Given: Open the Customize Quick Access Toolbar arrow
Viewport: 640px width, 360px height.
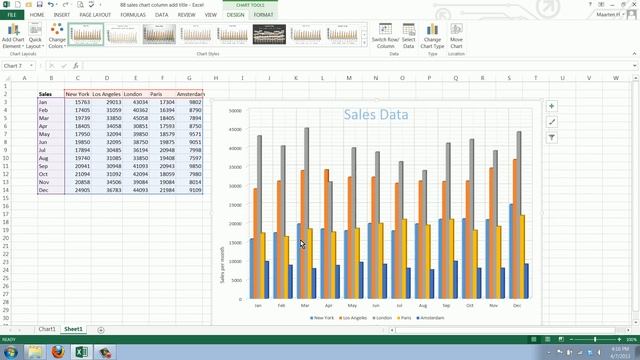Looking at the screenshot, I should point(100,5).
